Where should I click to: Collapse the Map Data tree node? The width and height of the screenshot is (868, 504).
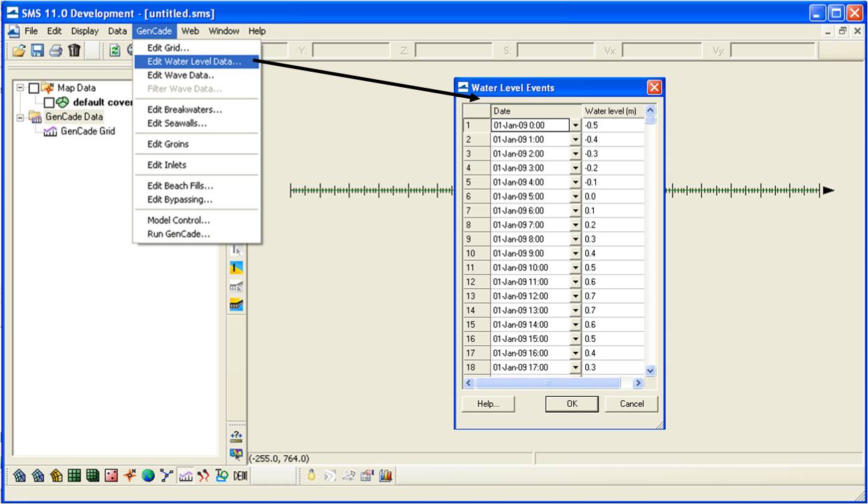(x=20, y=88)
